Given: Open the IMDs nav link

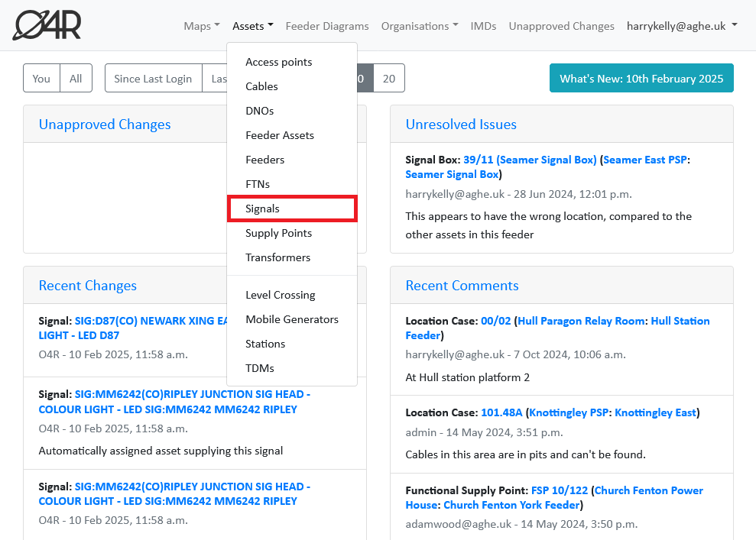Looking at the screenshot, I should [x=483, y=26].
